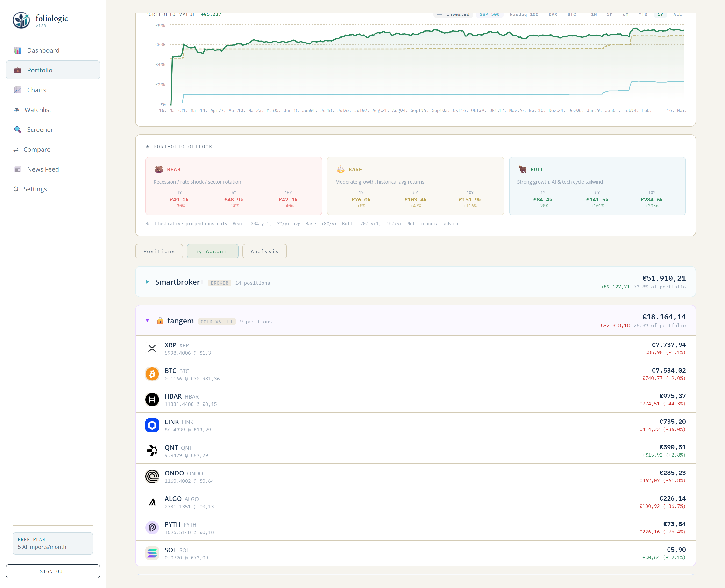Switch to the Analysis tab

click(264, 251)
